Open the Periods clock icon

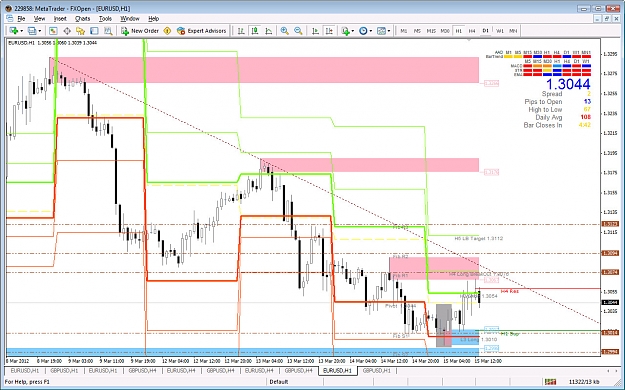tap(363, 31)
